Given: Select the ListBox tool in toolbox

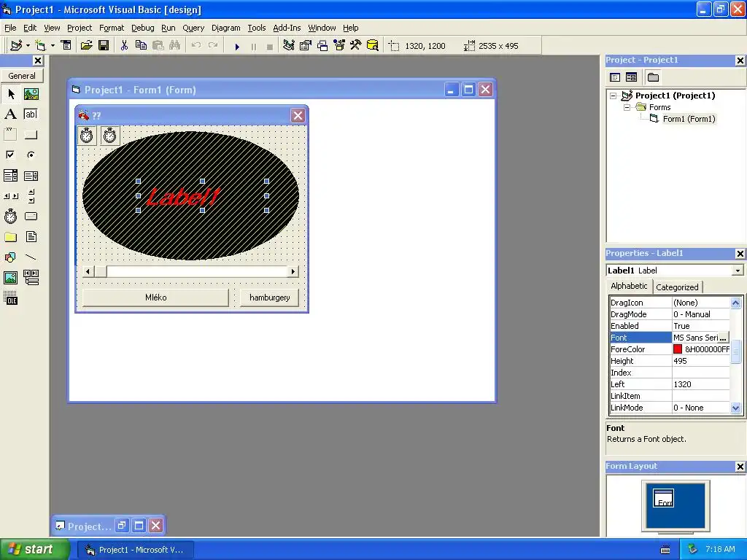Looking at the screenshot, I should 31,176.
